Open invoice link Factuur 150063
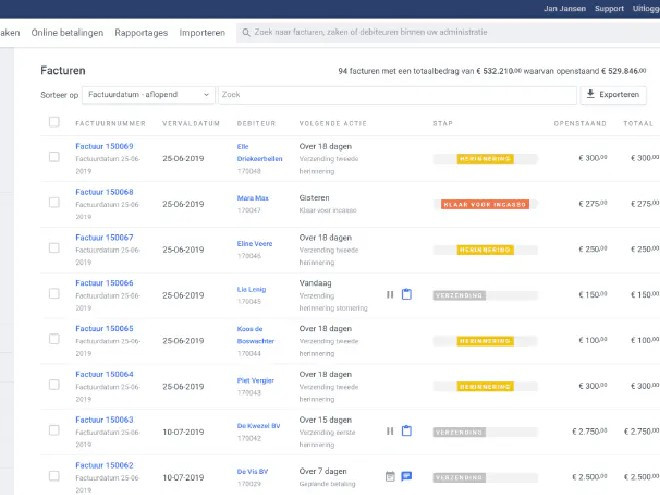The image size is (660, 495). tap(104, 420)
